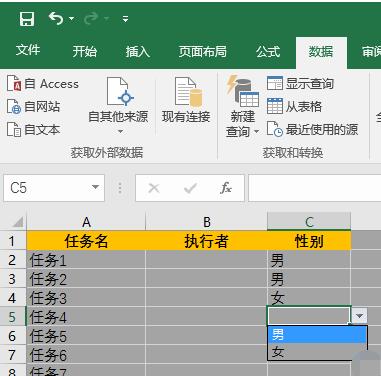Click the Enter checkmark in formula bar
381x376 pixels.
pyautogui.click(x=190, y=188)
